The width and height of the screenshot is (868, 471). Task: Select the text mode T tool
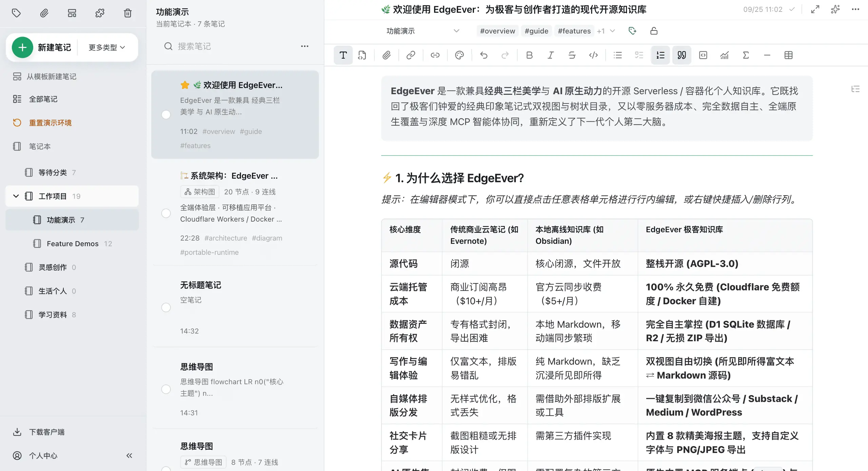pyautogui.click(x=343, y=55)
